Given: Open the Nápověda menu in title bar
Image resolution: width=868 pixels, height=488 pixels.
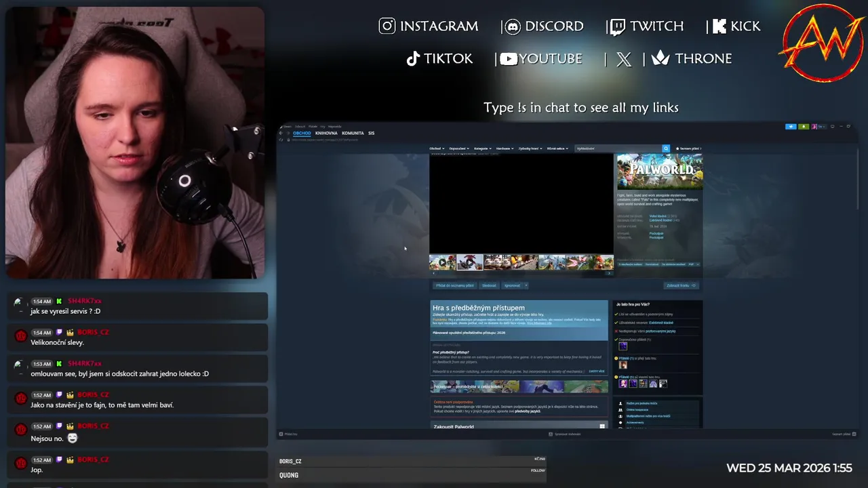Looking at the screenshot, I should [x=334, y=126].
